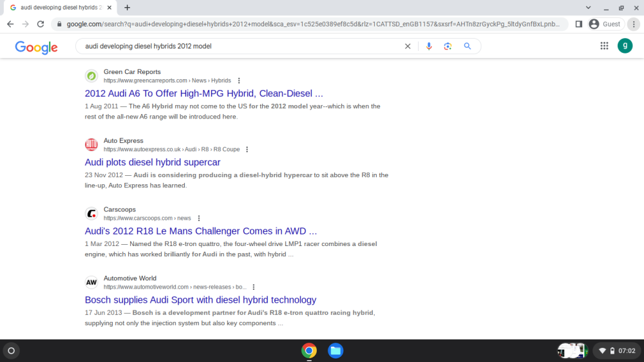Viewport: 644px width, 362px height.
Task: Open a new browser tab
Action: [x=128, y=8]
